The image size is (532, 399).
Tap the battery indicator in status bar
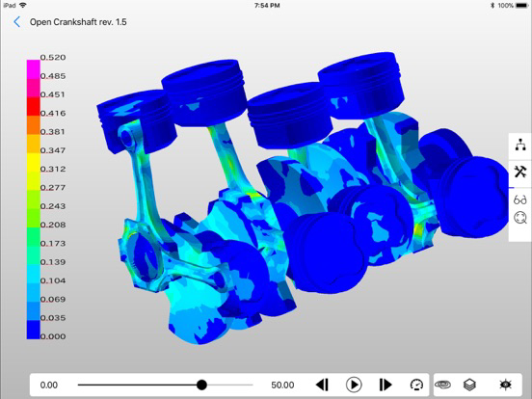(521, 6)
